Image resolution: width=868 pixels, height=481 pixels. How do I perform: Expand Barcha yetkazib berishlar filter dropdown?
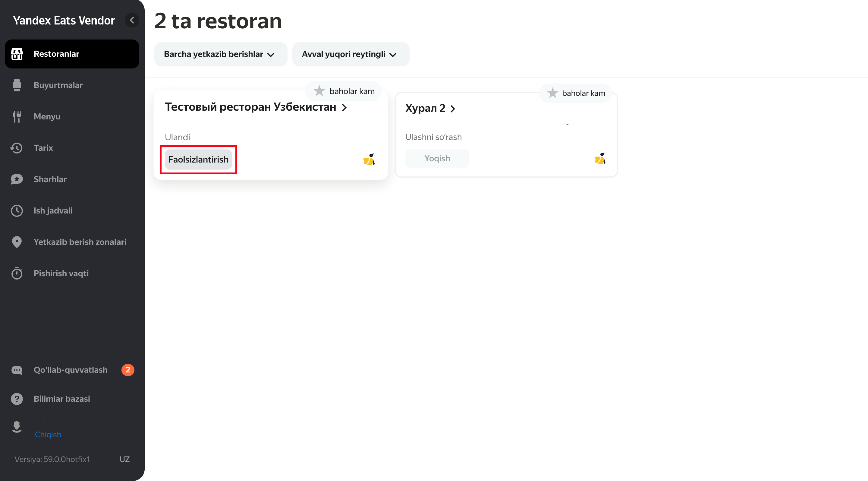(221, 54)
